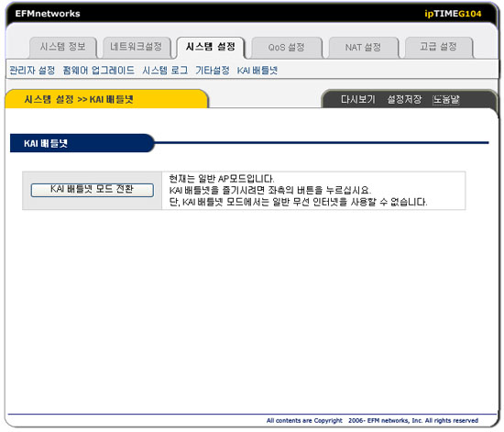Click the 관리자 설정 submenu link
The width and height of the screenshot is (504, 432).
(32, 70)
